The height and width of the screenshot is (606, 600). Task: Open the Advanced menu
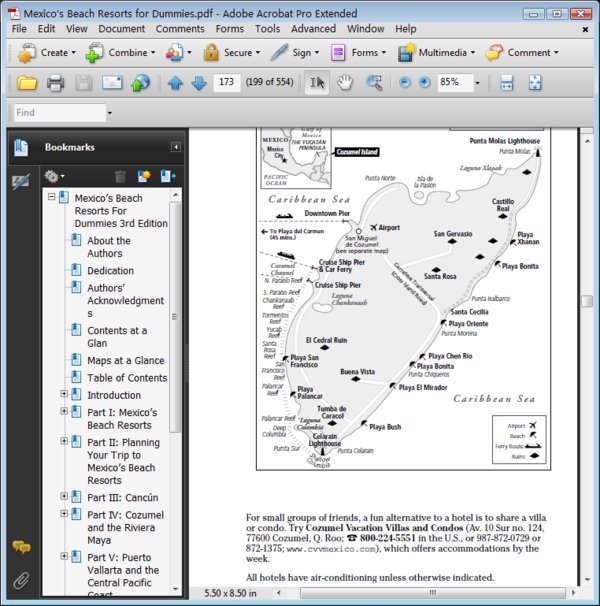[x=313, y=29]
